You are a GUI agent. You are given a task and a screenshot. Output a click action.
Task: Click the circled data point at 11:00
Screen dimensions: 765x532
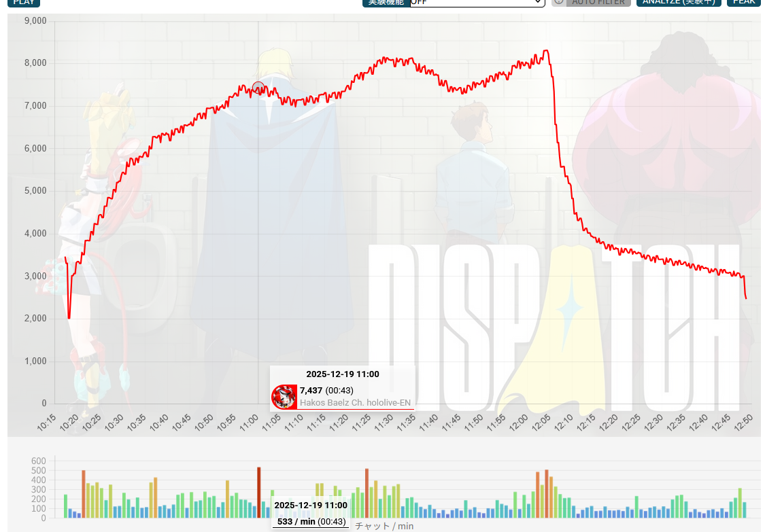[x=258, y=88]
